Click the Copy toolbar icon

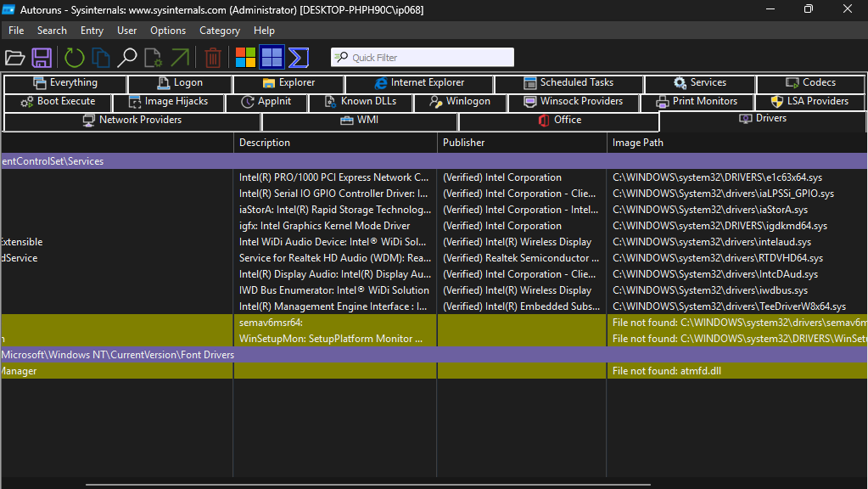pos(101,58)
